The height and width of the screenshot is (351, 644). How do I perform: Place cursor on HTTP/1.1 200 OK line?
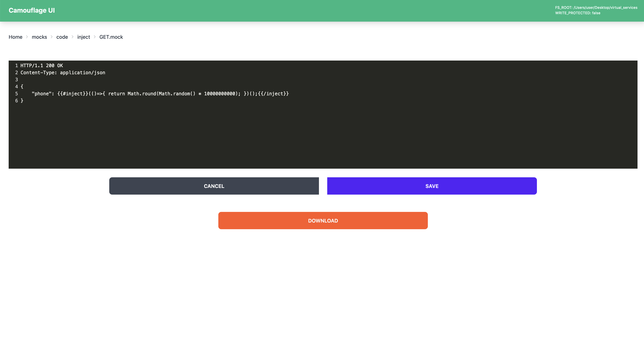coord(41,65)
